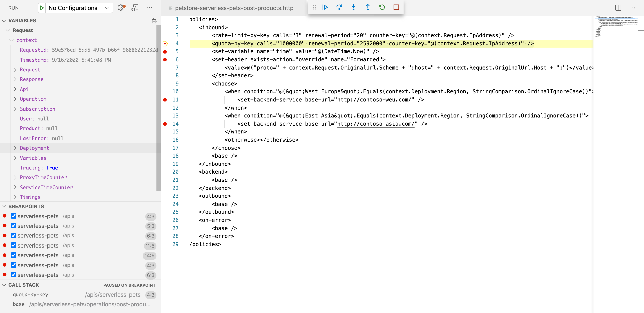
Task: Open the RUN menu item
Action: click(13, 7)
